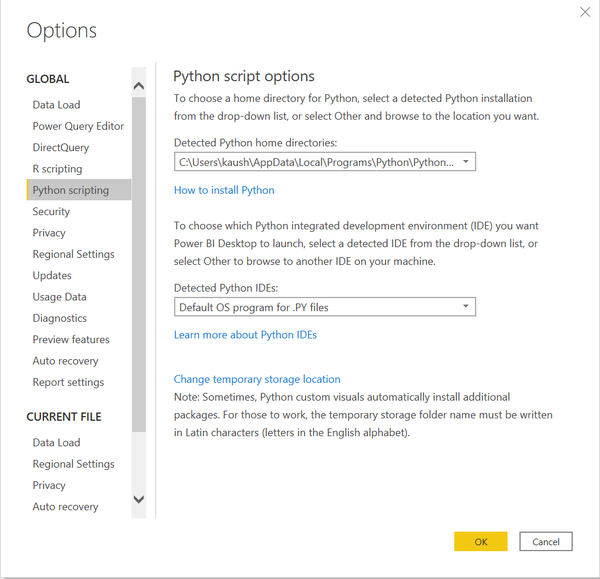Open Report settings under Global

(68, 382)
